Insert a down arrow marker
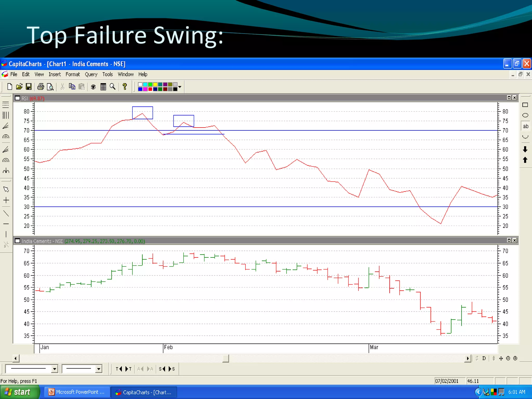Screen dimensions: 532x399 pyautogui.click(x=525, y=149)
